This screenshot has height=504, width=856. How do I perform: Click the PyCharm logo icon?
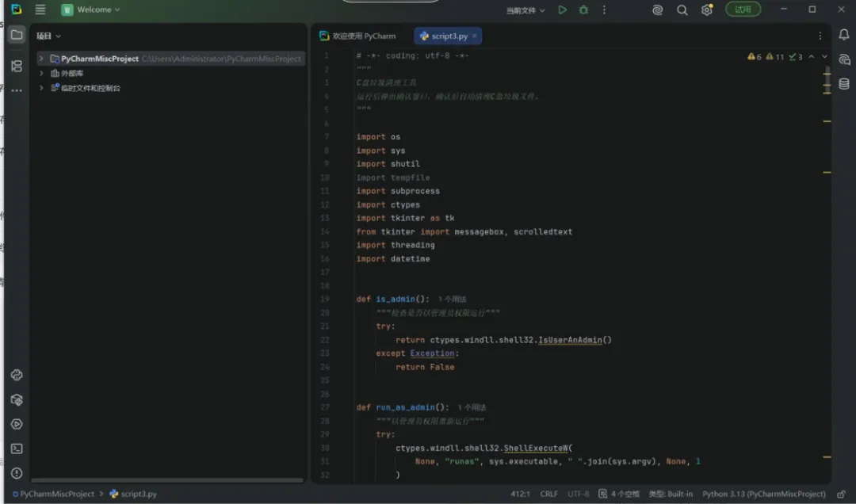[17, 10]
